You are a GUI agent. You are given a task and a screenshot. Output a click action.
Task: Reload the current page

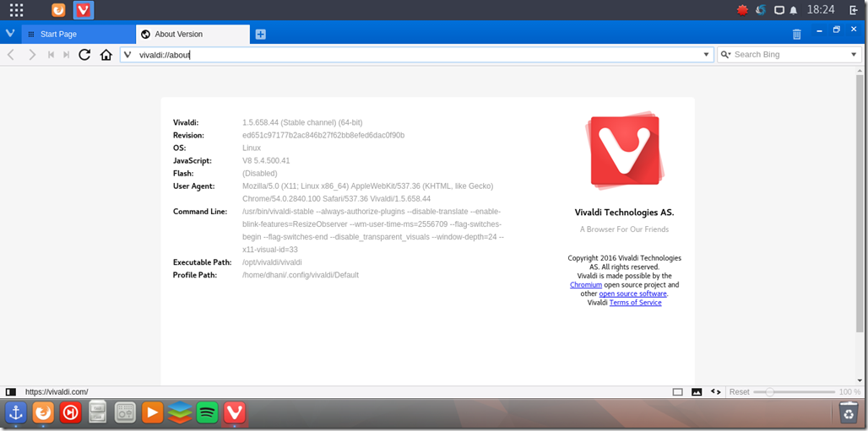coord(84,55)
